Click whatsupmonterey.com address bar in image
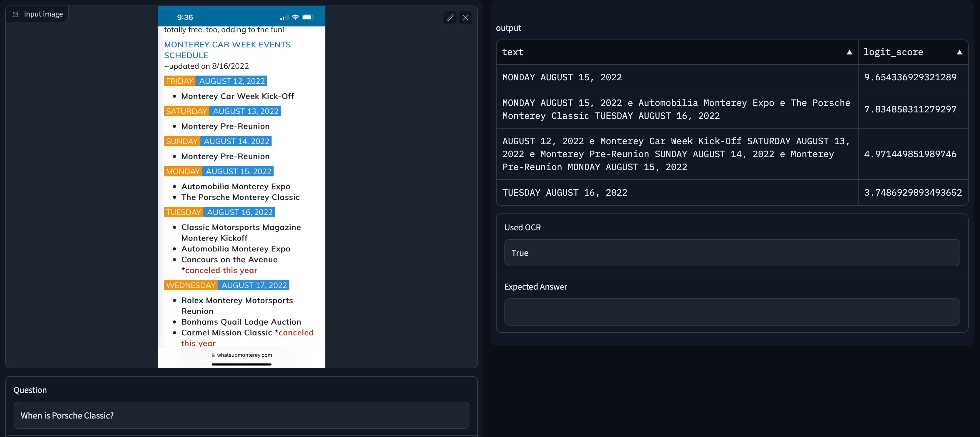 (x=242, y=355)
